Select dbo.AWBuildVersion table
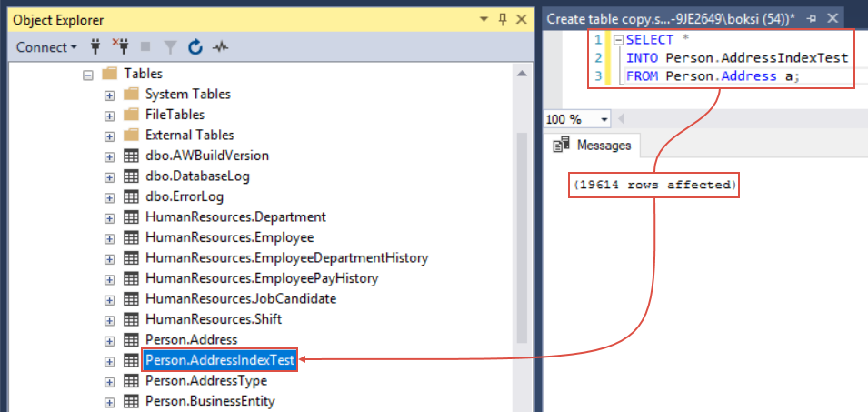Screen dimensions: 868x412 pyautogui.click(x=207, y=156)
